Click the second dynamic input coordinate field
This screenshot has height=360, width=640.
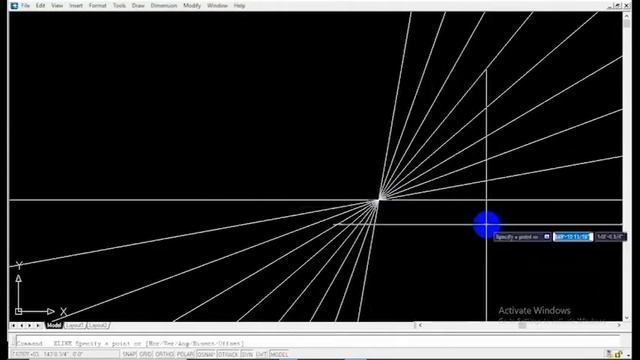(x=611, y=237)
